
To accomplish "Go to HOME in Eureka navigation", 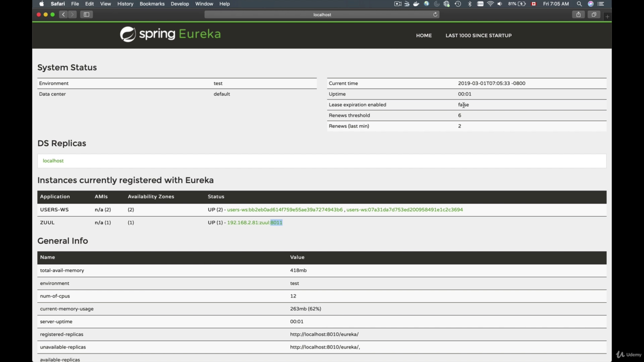I will click(x=424, y=35).
